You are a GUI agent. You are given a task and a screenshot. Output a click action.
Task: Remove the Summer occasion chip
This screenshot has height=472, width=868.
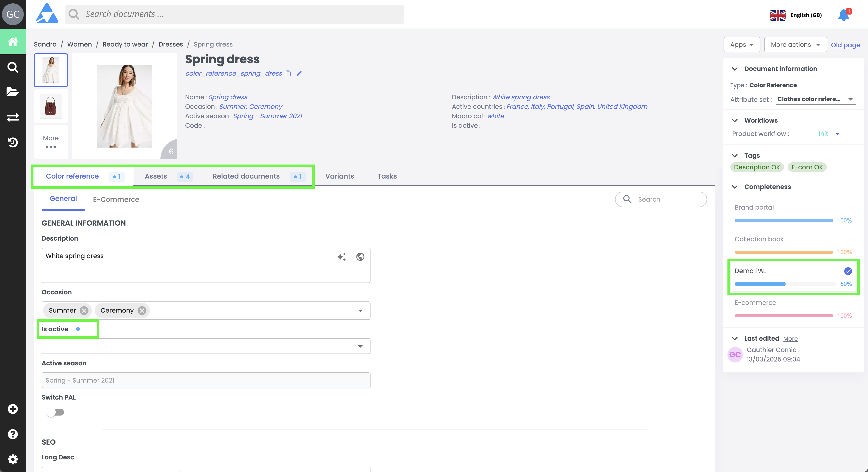[84, 310]
